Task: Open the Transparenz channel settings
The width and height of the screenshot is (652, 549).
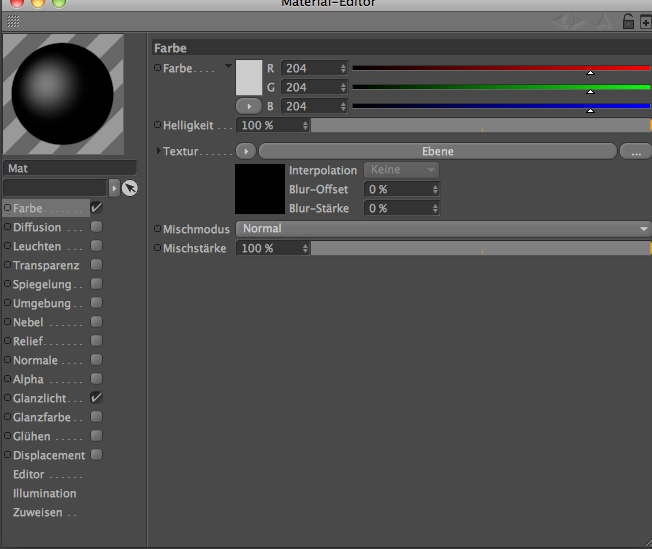Action: point(46,265)
